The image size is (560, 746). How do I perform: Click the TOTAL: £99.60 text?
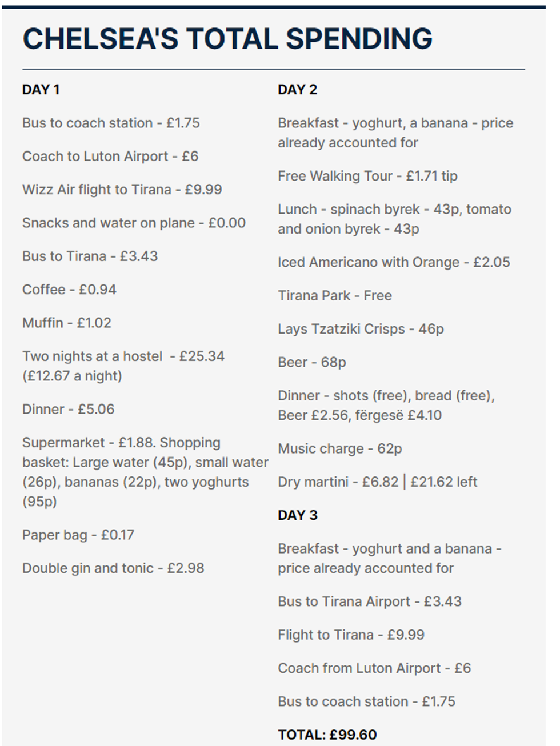(327, 735)
